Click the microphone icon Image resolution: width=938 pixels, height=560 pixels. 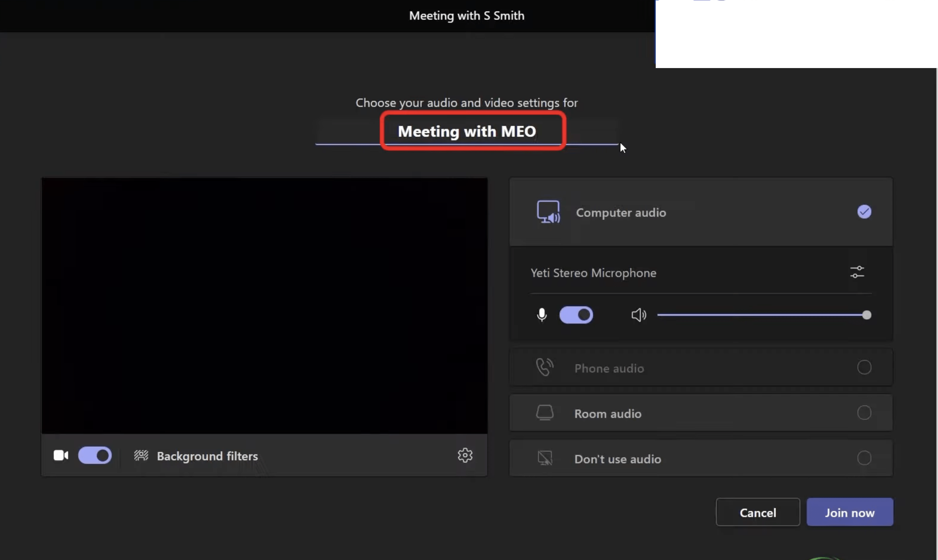click(x=541, y=315)
